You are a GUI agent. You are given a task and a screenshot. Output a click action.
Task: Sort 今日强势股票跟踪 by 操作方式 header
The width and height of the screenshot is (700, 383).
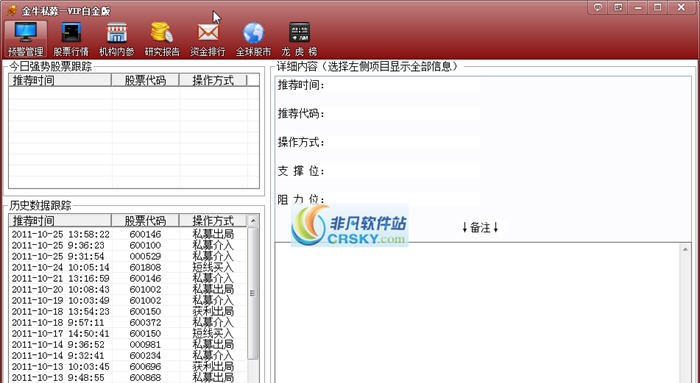[x=213, y=80]
